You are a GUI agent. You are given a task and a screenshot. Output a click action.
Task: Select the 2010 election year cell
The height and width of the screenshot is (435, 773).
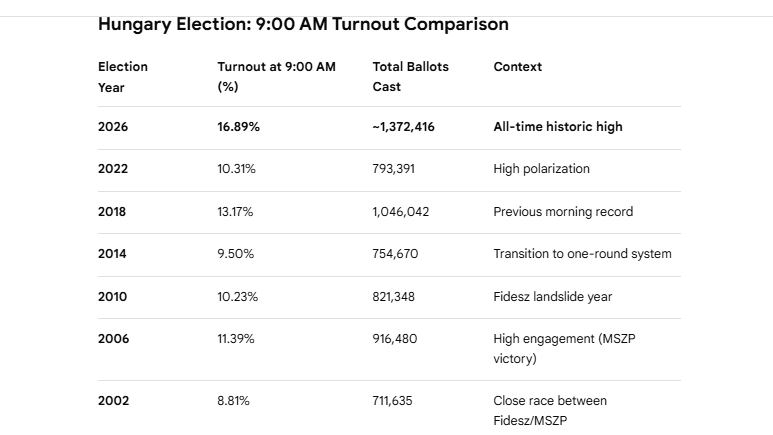113,297
